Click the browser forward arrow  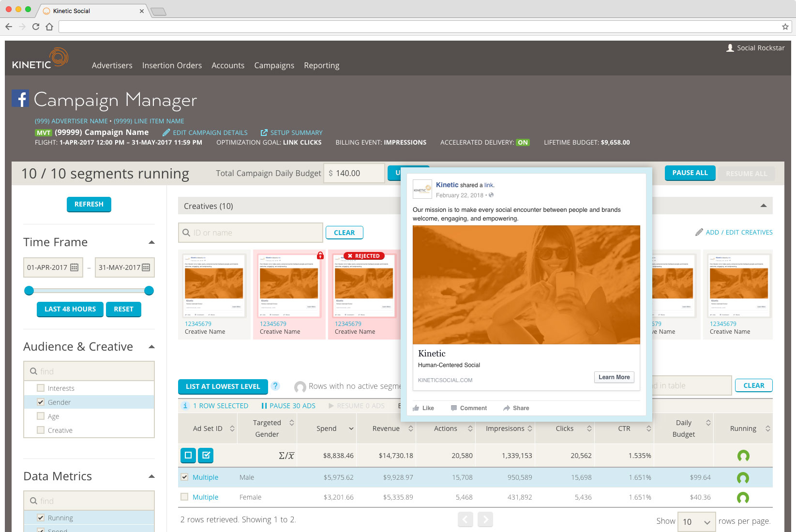coord(22,27)
